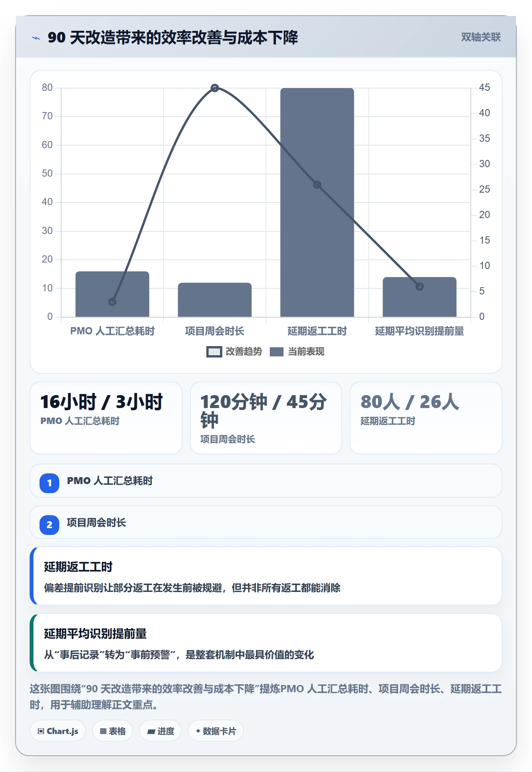
Task: Click the x-axis label 延期返工工时
Action: [317, 331]
